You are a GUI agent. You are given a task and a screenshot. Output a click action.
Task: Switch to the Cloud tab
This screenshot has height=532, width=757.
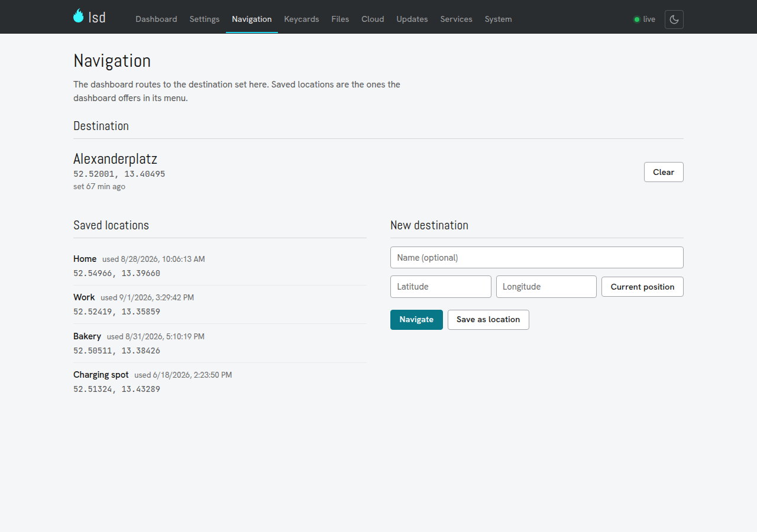373,19
